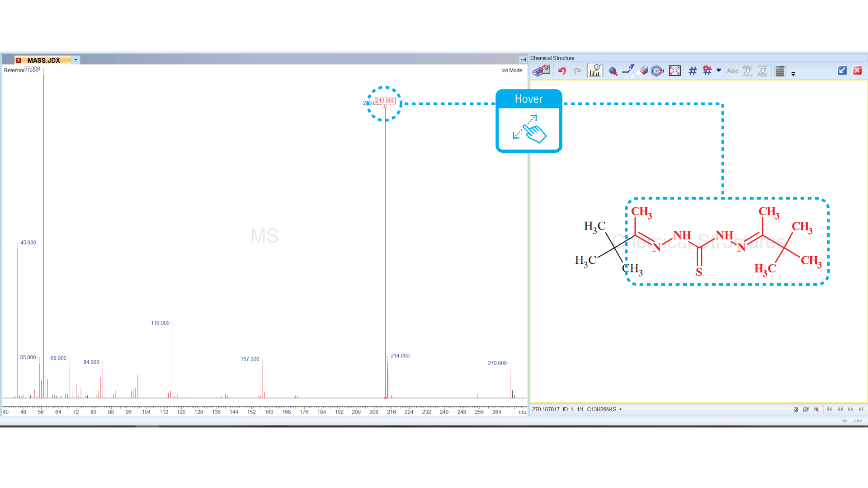Screen dimensions: 868x488
Task: Select the Redo icon
Action: 577,71
